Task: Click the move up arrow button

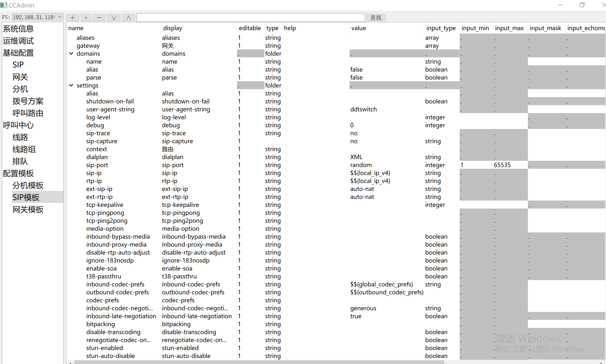Action: point(128,17)
